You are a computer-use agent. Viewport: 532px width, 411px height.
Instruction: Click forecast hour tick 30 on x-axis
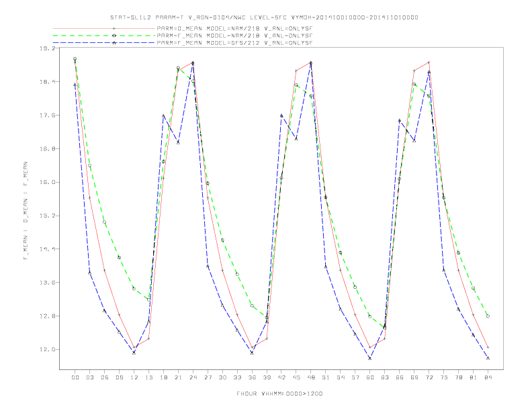tap(222, 377)
